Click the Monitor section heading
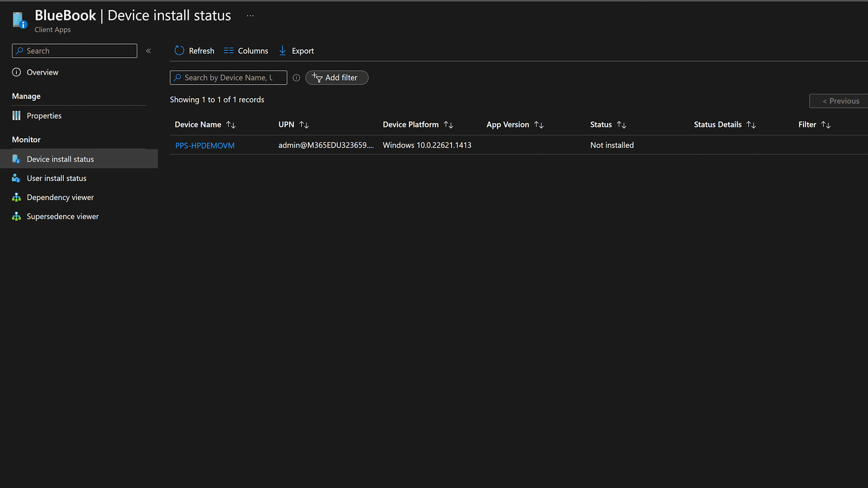Viewport: 868px width, 488px height. point(26,140)
